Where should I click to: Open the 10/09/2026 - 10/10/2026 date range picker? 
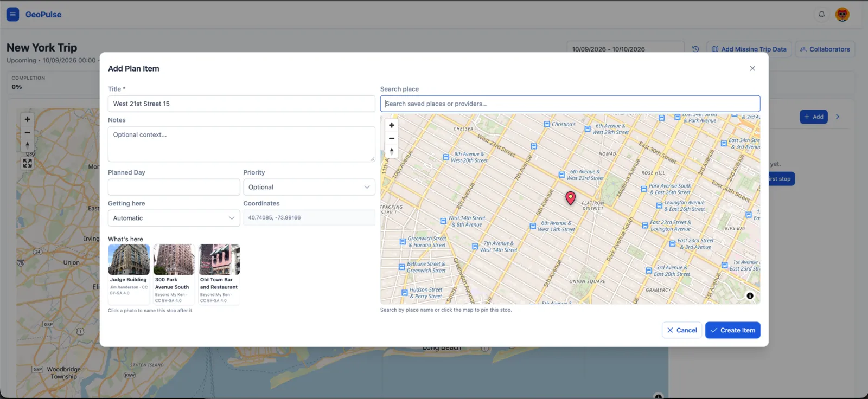click(x=626, y=49)
